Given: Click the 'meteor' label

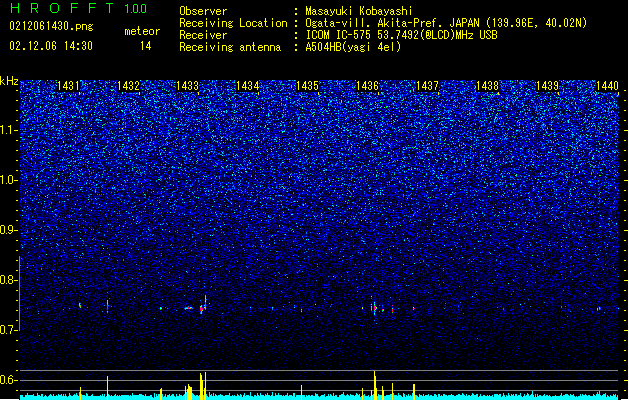Looking at the screenshot, I should click(142, 31).
